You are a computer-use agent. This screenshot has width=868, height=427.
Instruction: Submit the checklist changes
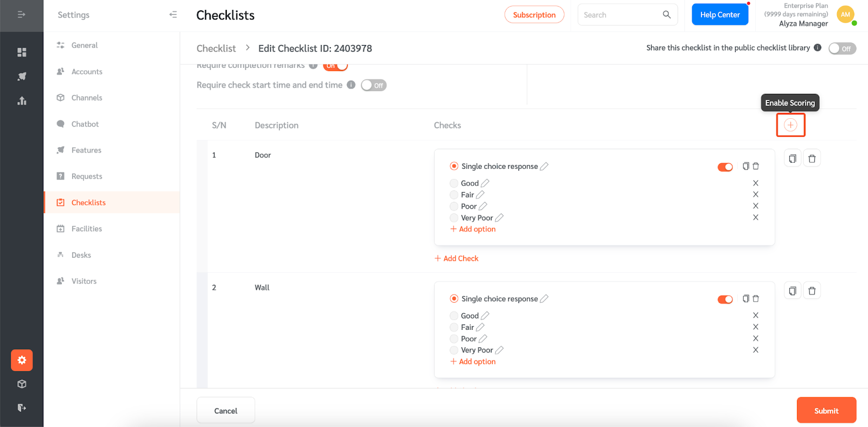click(x=826, y=410)
